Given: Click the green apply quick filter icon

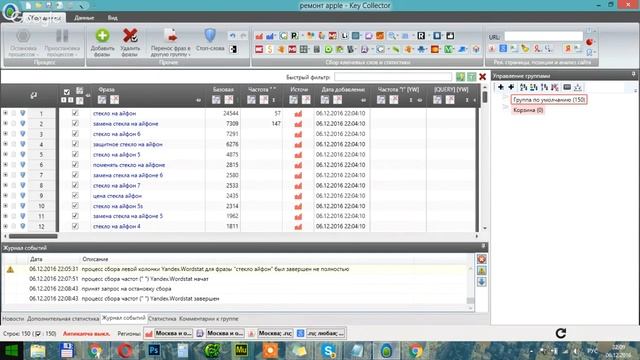Looking at the screenshot, I should pos(460,77).
